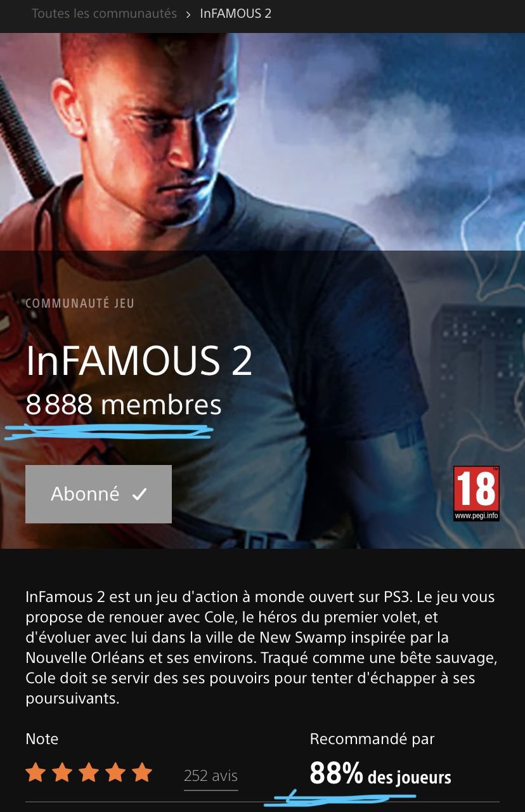Click the www.pegi.info label

pos(476,516)
